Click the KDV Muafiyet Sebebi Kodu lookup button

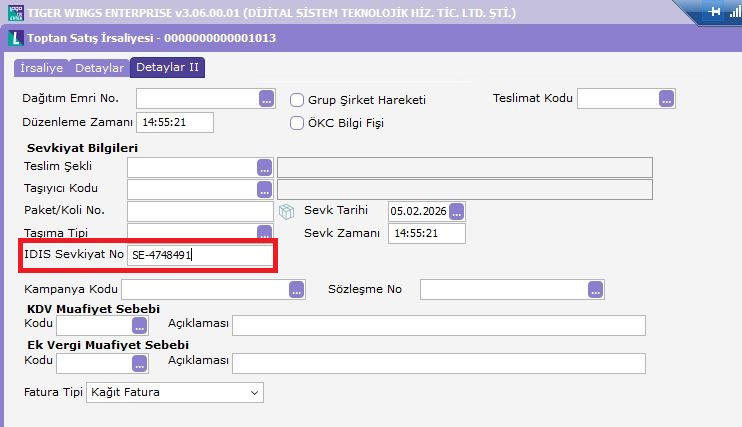(x=139, y=326)
